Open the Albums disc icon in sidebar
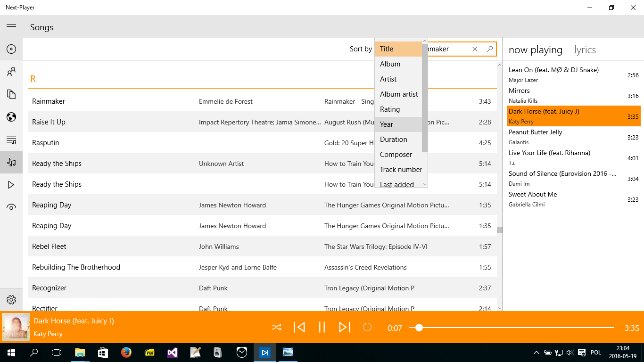This screenshot has width=644, height=362. pos(11,49)
